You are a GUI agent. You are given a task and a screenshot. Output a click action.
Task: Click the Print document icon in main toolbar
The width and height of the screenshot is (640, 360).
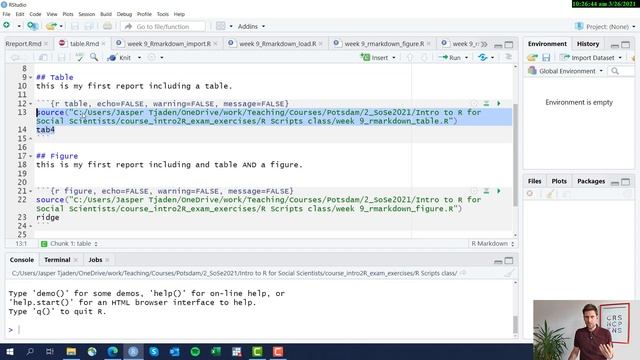pyautogui.click(x=107, y=26)
